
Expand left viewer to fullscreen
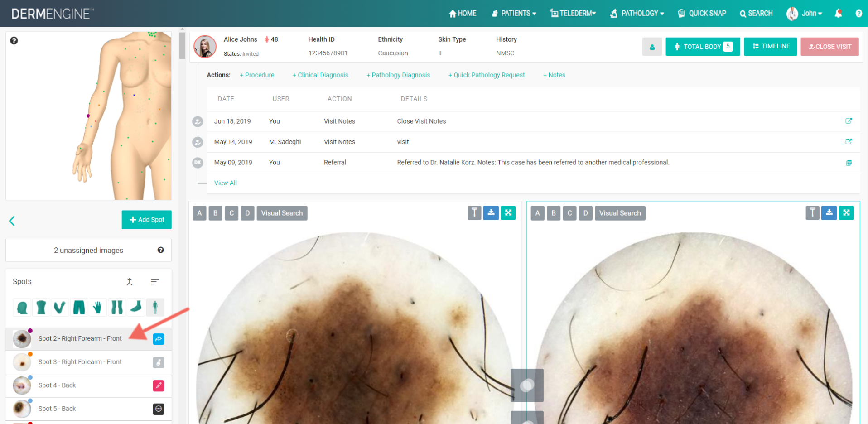coord(508,213)
